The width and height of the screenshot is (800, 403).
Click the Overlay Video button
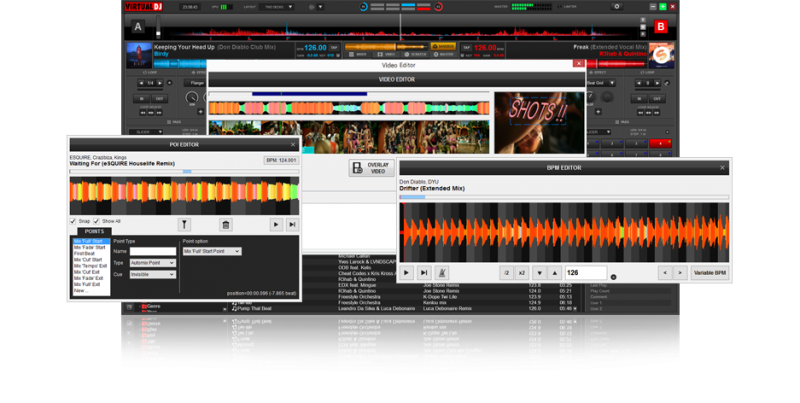click(x=371, y=168)
